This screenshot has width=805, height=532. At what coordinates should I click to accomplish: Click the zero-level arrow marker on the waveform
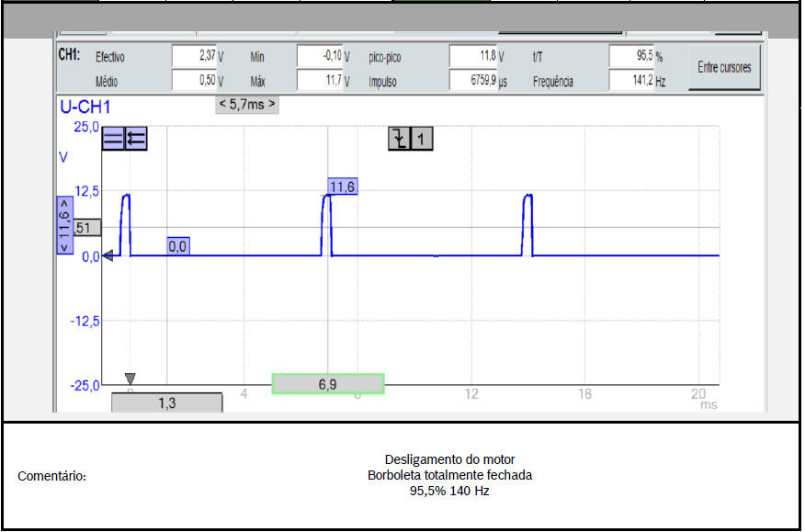tap(108, 256)
